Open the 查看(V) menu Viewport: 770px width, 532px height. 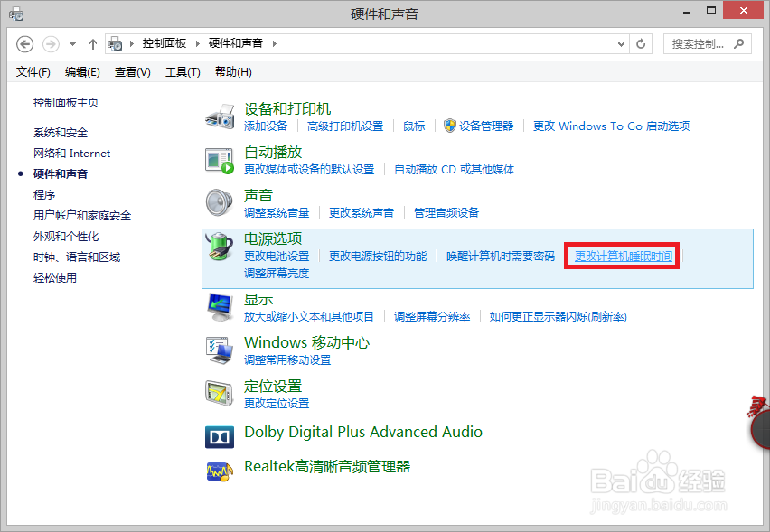[x=133, y=72]
